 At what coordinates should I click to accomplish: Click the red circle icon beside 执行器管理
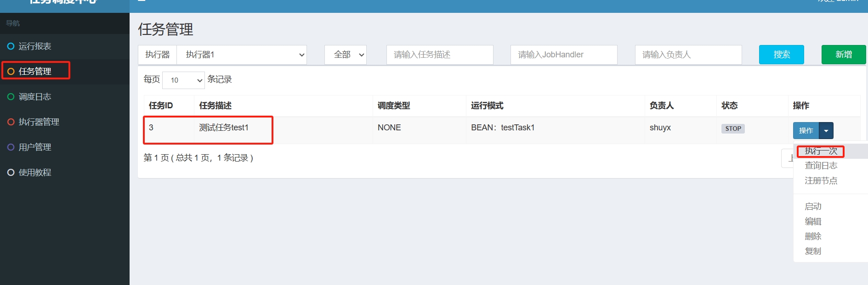11,122
